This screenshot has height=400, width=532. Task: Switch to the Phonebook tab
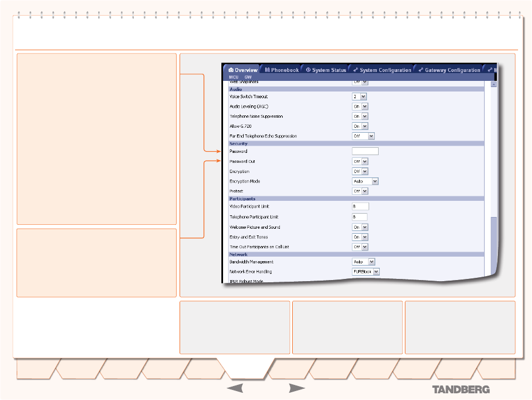coord(282,70)
